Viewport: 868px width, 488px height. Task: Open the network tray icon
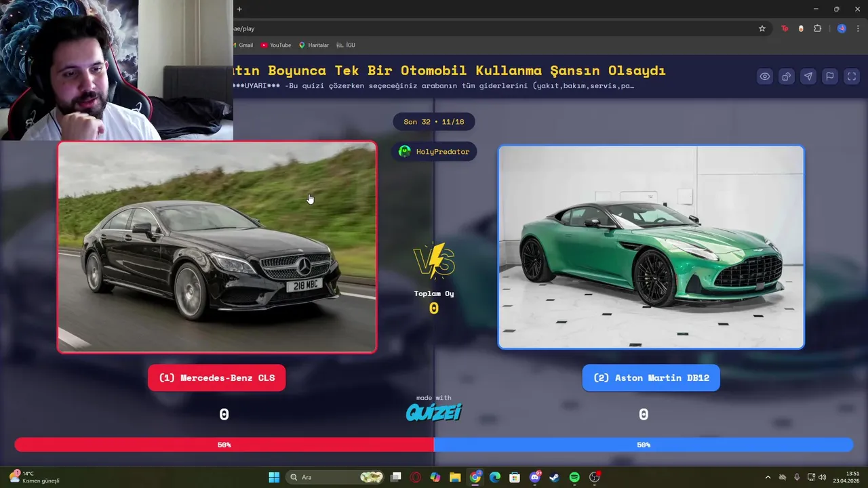(811, 477)
